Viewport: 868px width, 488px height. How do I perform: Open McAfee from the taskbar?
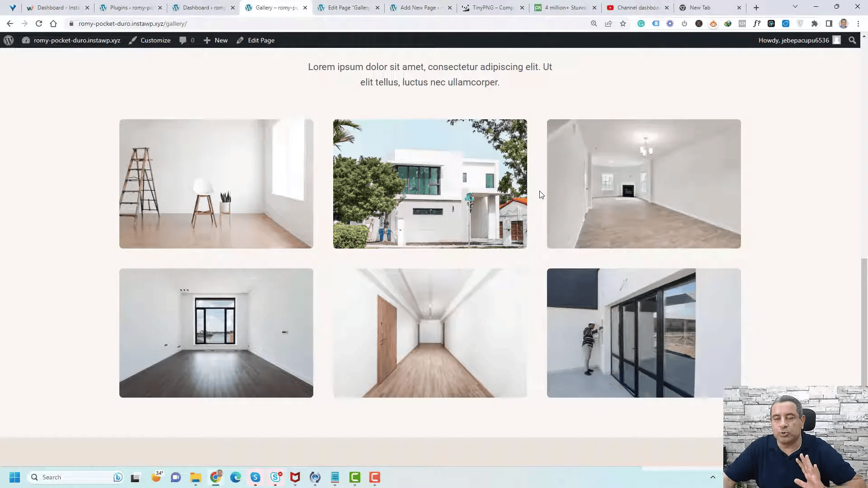point(295,477)
